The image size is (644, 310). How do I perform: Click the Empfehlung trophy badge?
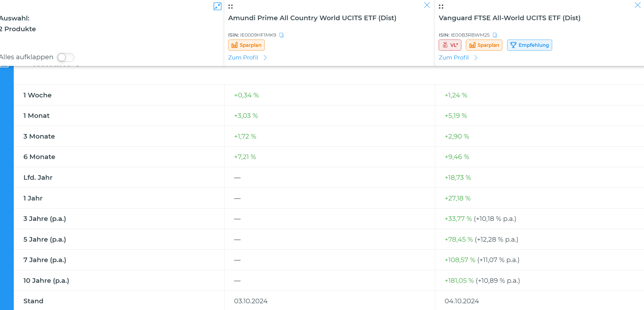pyautogui.click(x=529, y=45)
